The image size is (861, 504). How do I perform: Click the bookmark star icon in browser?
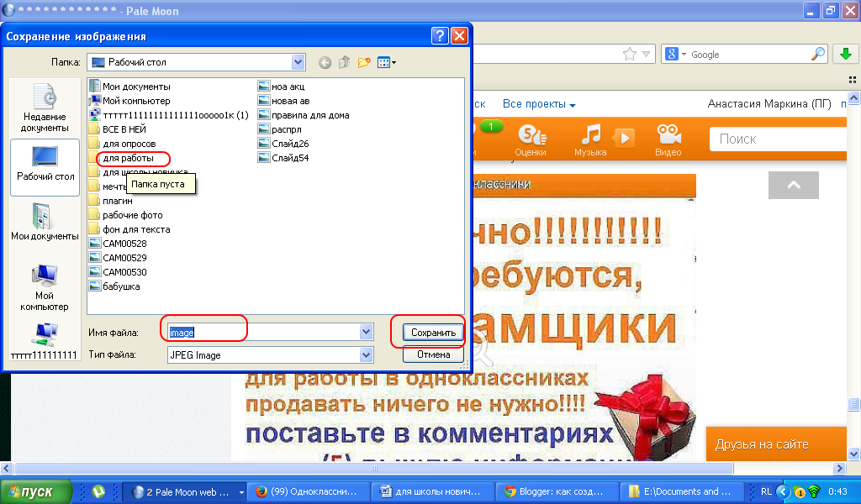click(629, 54)
